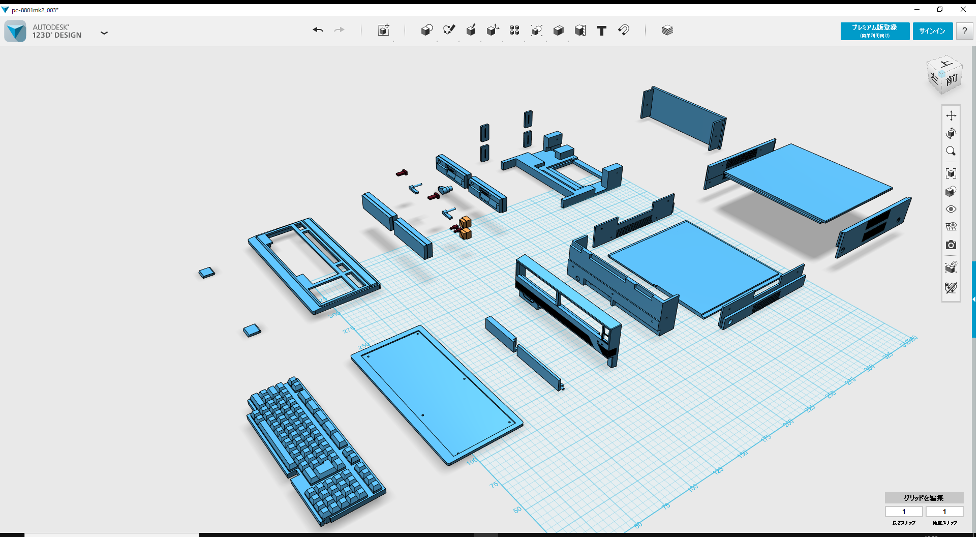Toggle object visibility with the eye icon

pos(952,209)
